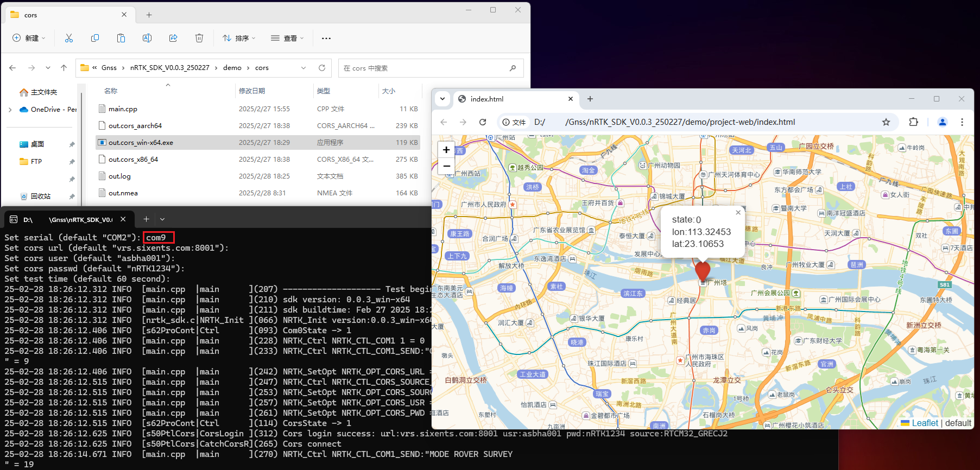Open the terminal new-tab dropdown arrow
Viewport: 980px width, 470px height.
click(x=162, y=219)
